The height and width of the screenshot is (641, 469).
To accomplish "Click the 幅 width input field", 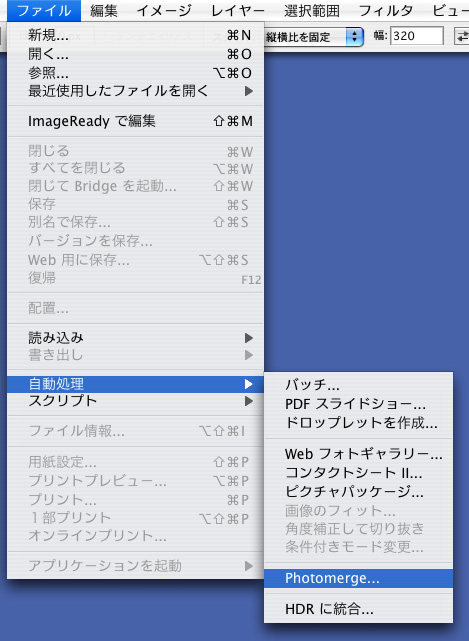I will coord(416,36).
